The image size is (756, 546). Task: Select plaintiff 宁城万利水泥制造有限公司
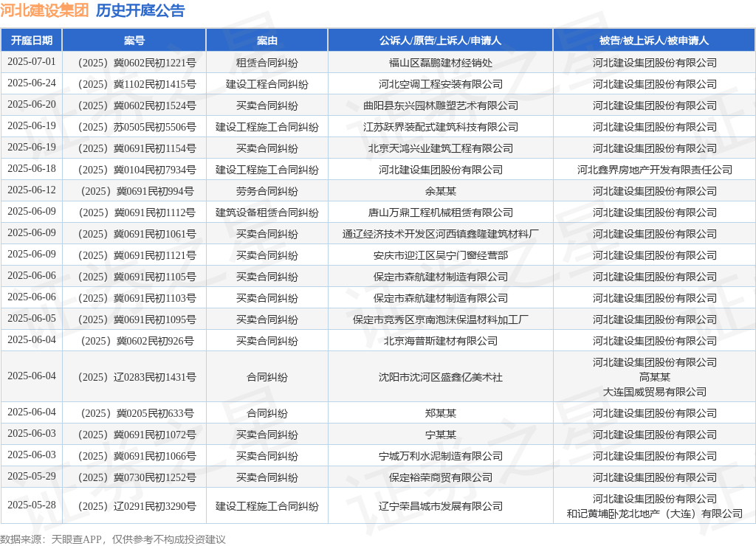[x=441, y=456]
